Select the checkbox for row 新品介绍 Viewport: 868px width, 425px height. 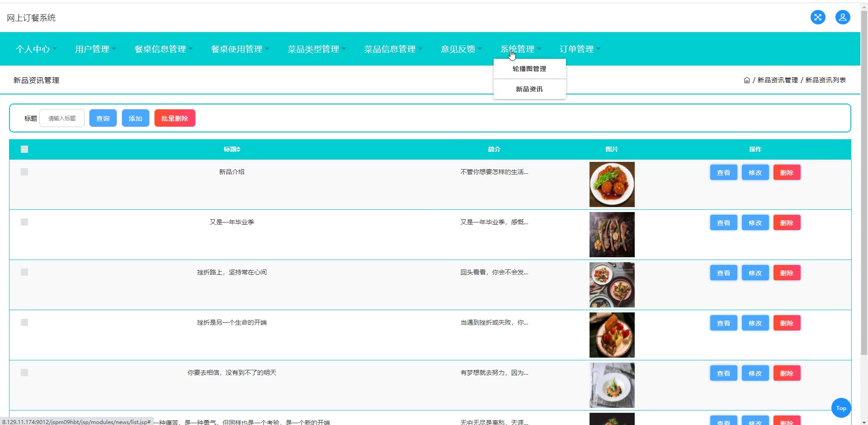(24, 172)
